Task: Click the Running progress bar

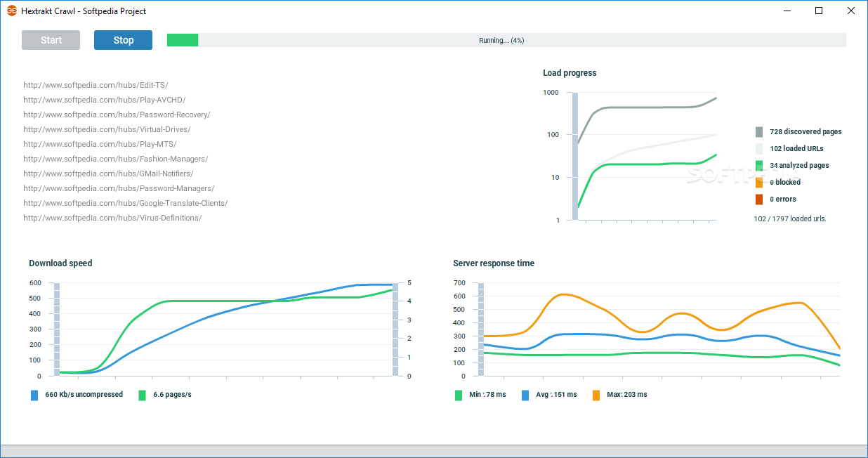Action: tap(506, 40)
